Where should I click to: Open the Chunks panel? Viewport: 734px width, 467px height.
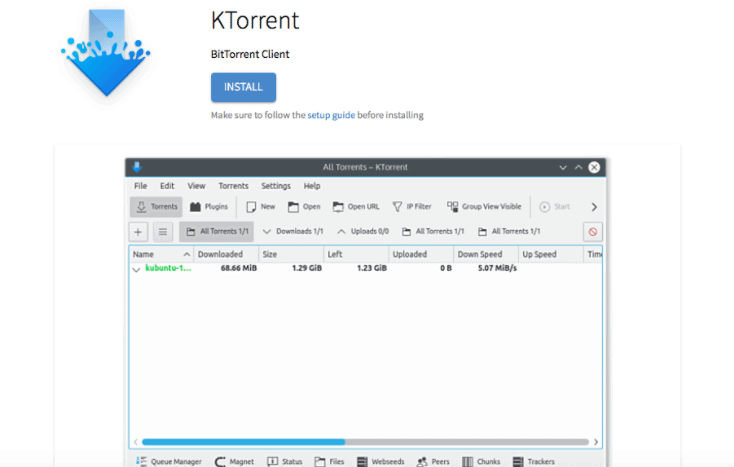point(481,461)
